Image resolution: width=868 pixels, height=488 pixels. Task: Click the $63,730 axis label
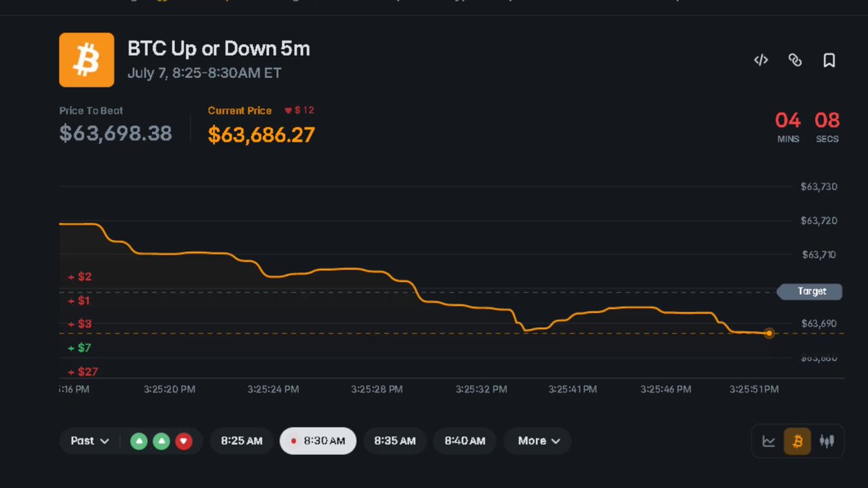(819, 187)
